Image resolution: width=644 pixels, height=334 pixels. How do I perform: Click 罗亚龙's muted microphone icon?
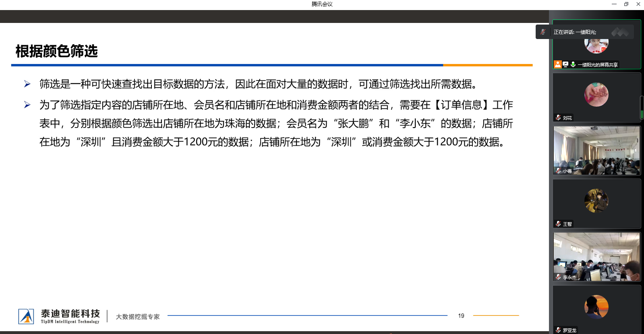[x=558, y=330]
